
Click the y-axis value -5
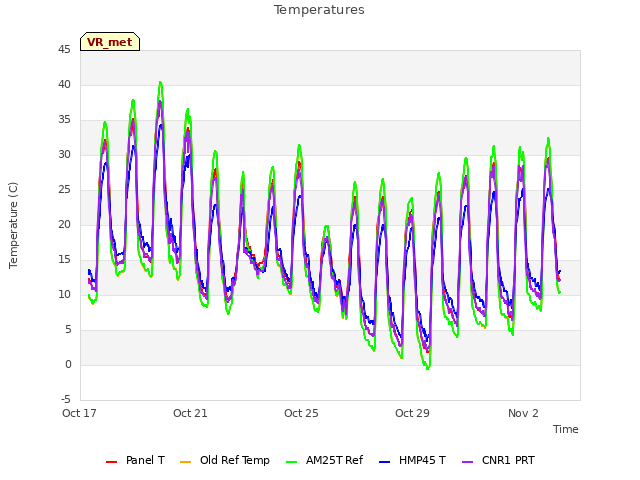66,400
